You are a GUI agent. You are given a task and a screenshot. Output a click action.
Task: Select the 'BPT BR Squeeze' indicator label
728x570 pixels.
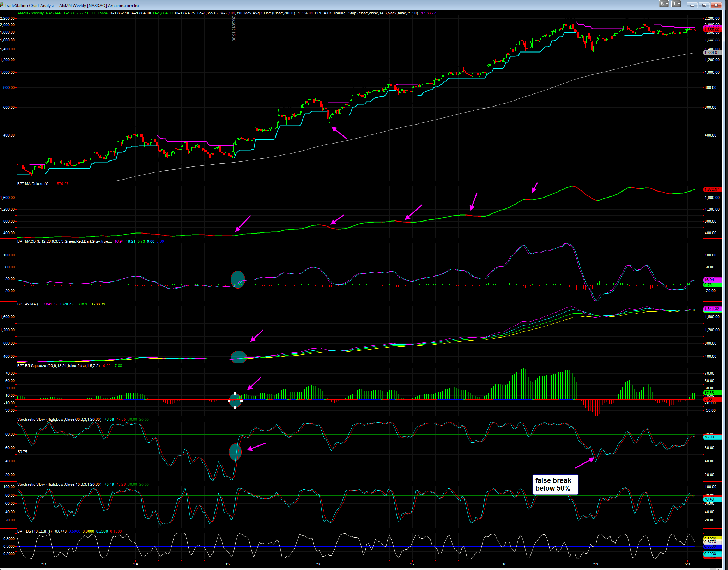(59, 366)
